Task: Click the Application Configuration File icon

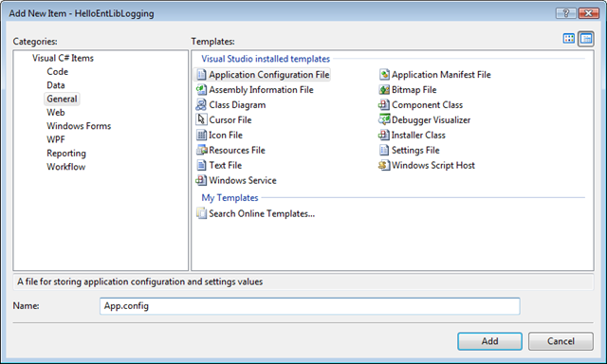Action: tap(201, 74)
